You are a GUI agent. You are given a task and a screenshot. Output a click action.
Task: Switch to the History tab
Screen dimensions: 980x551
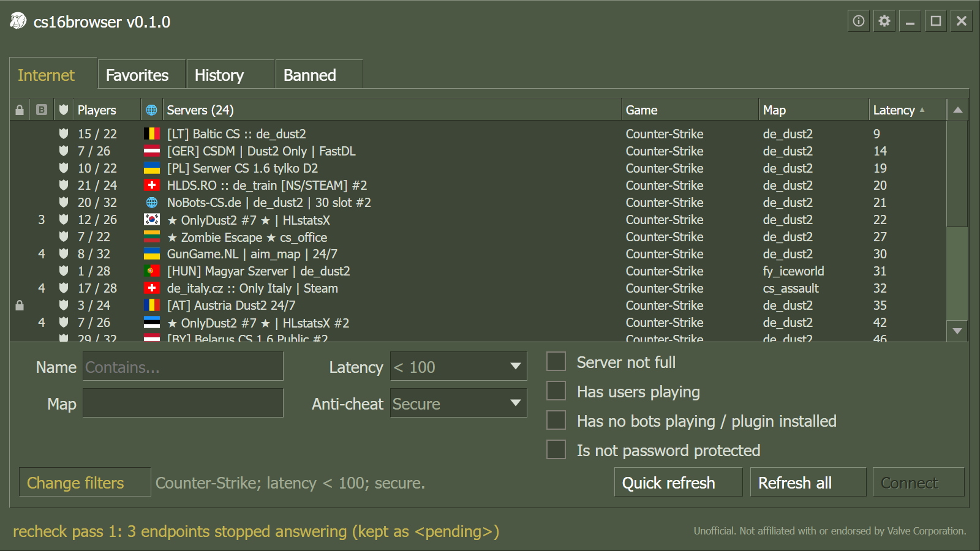coord(230,75)
